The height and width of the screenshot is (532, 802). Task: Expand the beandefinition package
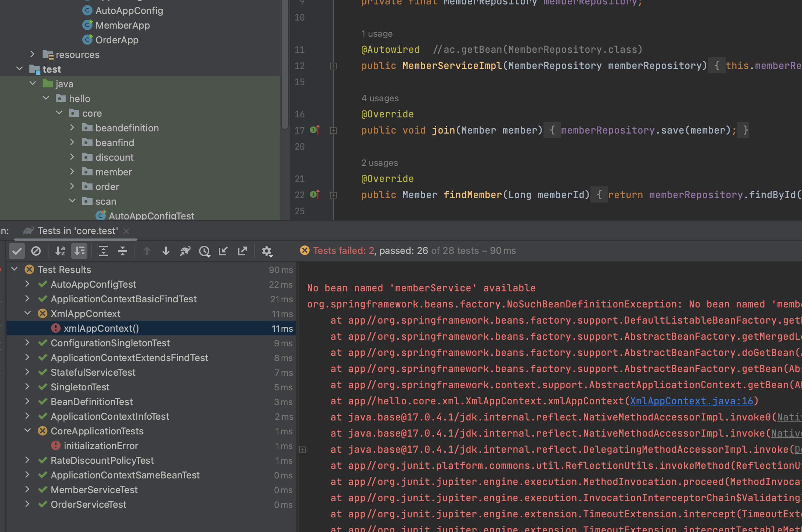(72, 127)
